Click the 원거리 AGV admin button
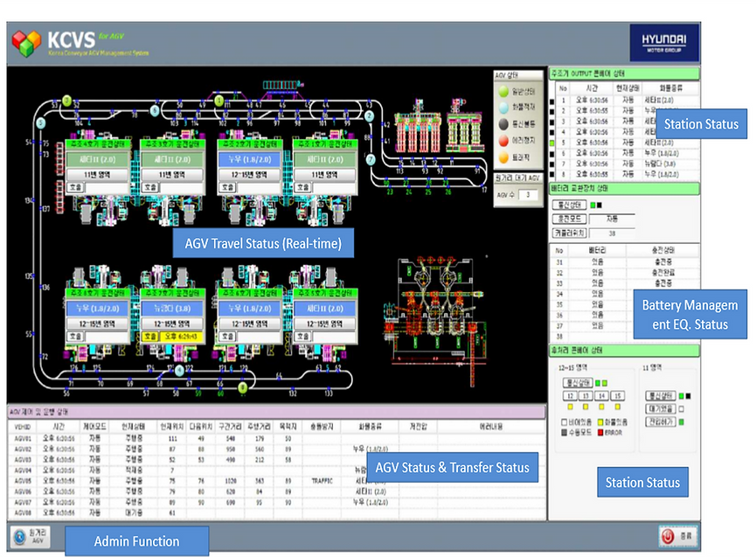The height and width of the screenshot is (557, 756). coord(30,536)
